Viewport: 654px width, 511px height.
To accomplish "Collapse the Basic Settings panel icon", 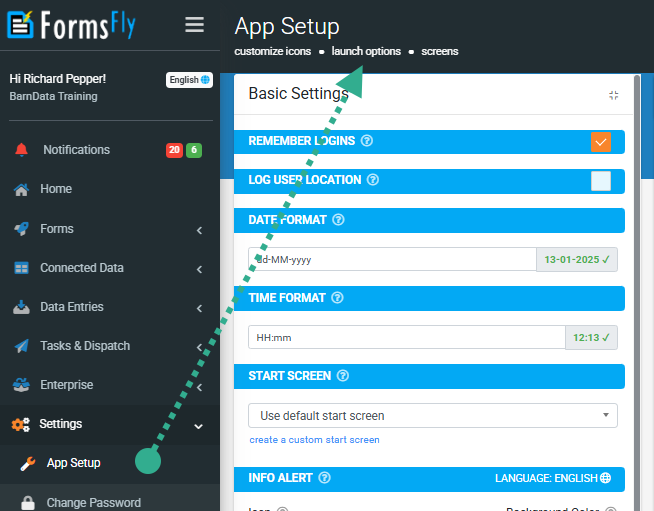I will click(x=614, y=95).
